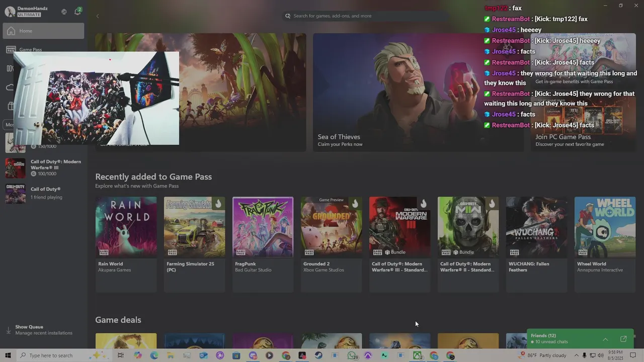
Task: Open the Recently added to Game Pass heading
Action: 153,176
